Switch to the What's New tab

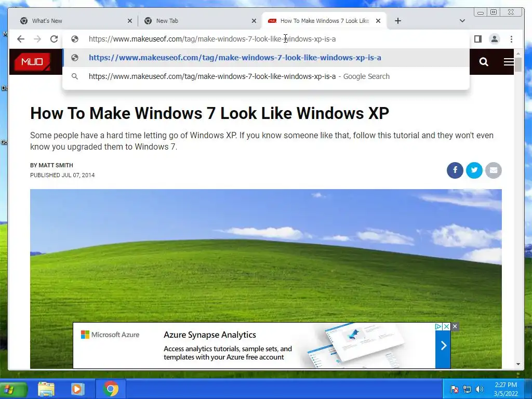(x=76, y=21)
